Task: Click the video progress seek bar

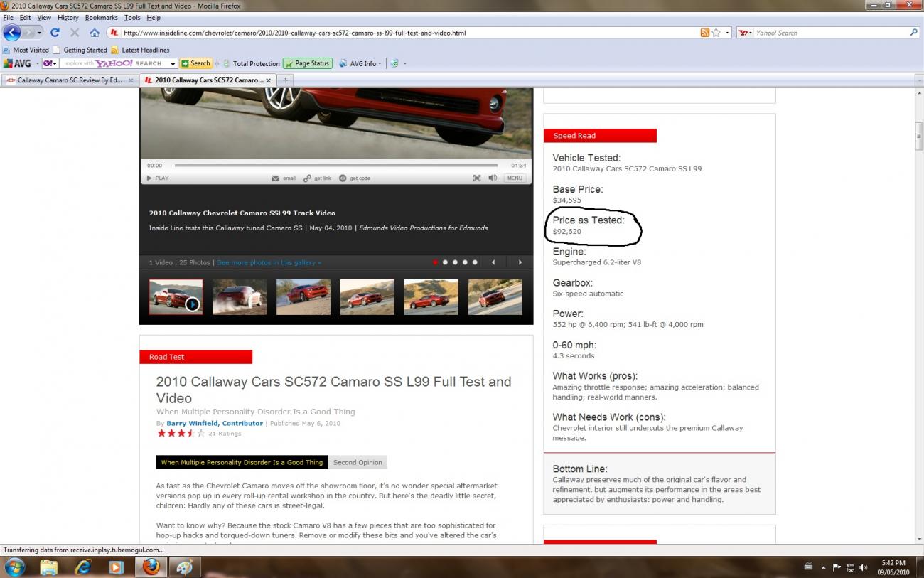Action: 335,165
